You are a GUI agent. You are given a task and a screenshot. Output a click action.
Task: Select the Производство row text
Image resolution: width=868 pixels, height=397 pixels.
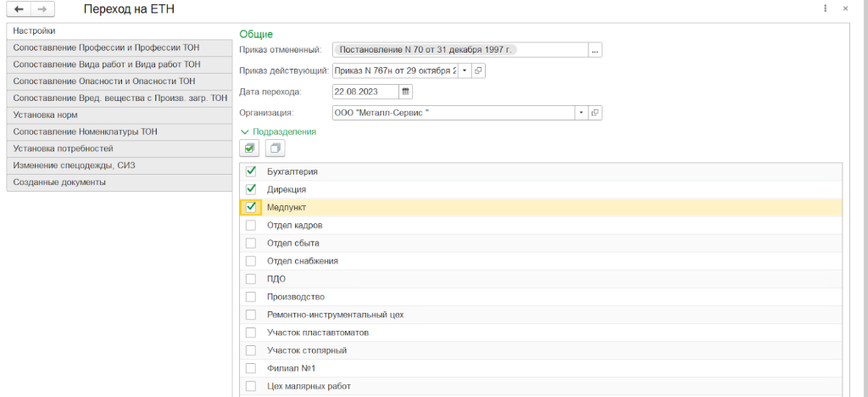tap(296, 297)
